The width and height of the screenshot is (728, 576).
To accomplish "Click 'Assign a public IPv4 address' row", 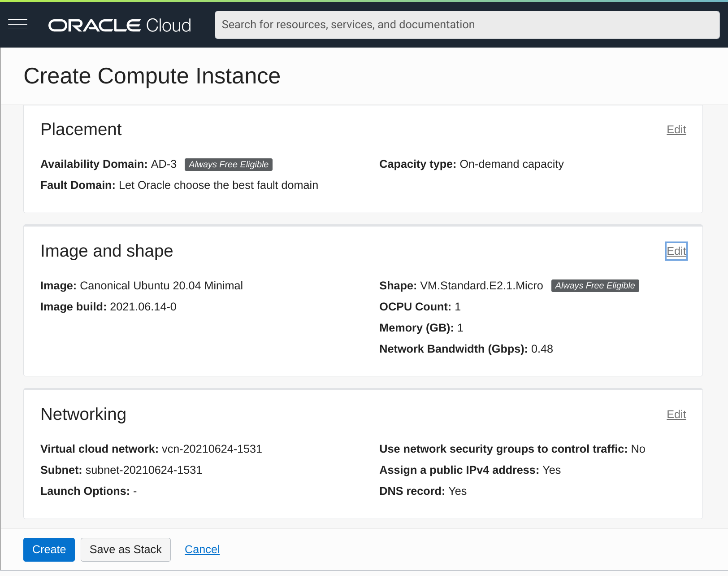I will click(470, 470).
